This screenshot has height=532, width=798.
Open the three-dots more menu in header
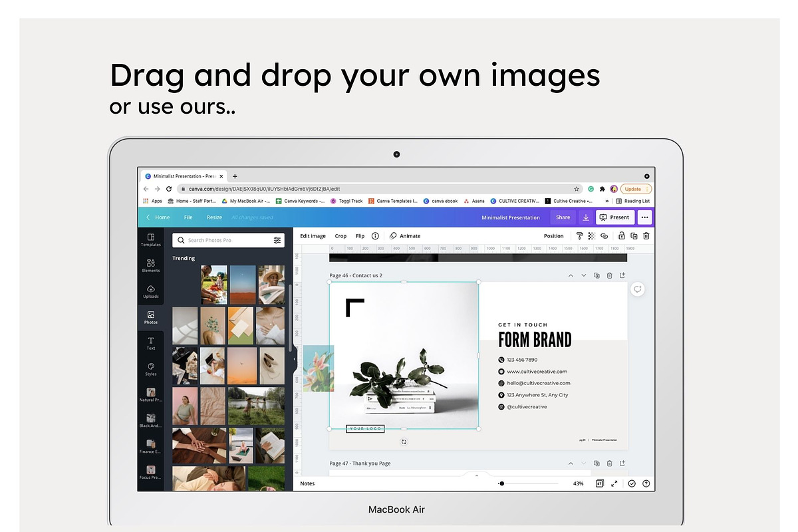pyautogui.click(x=644, y=217)
